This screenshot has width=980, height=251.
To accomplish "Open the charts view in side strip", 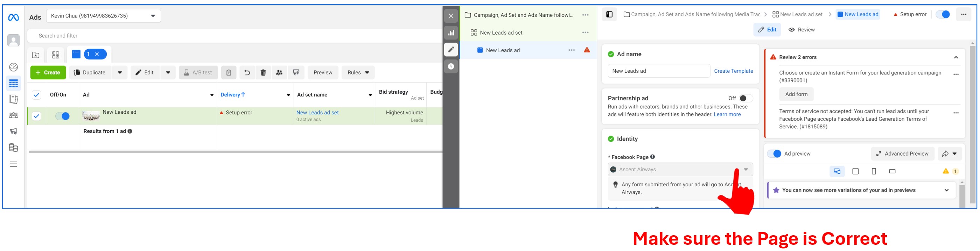I will click(451, 33).
